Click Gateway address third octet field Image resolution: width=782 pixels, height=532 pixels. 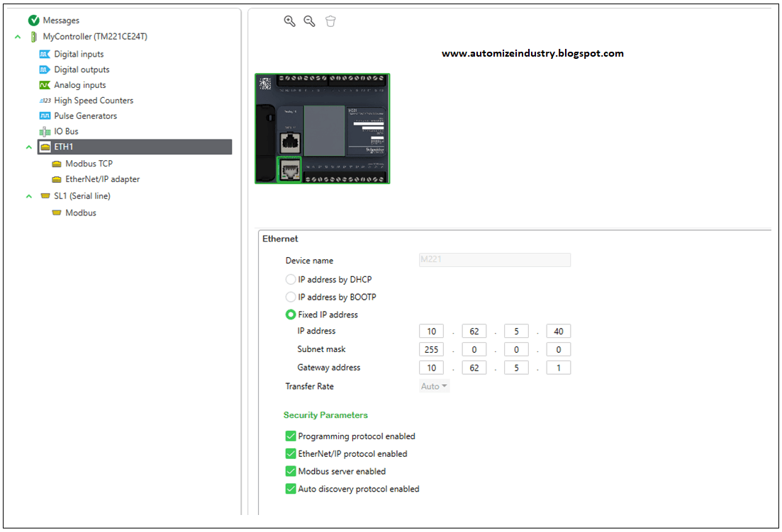(516, 368)
